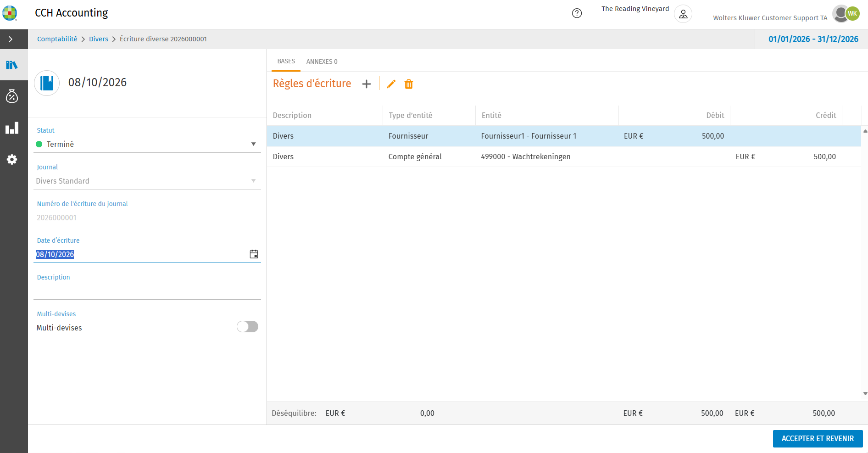Click the WK account avatar

(x=852, y=14)
